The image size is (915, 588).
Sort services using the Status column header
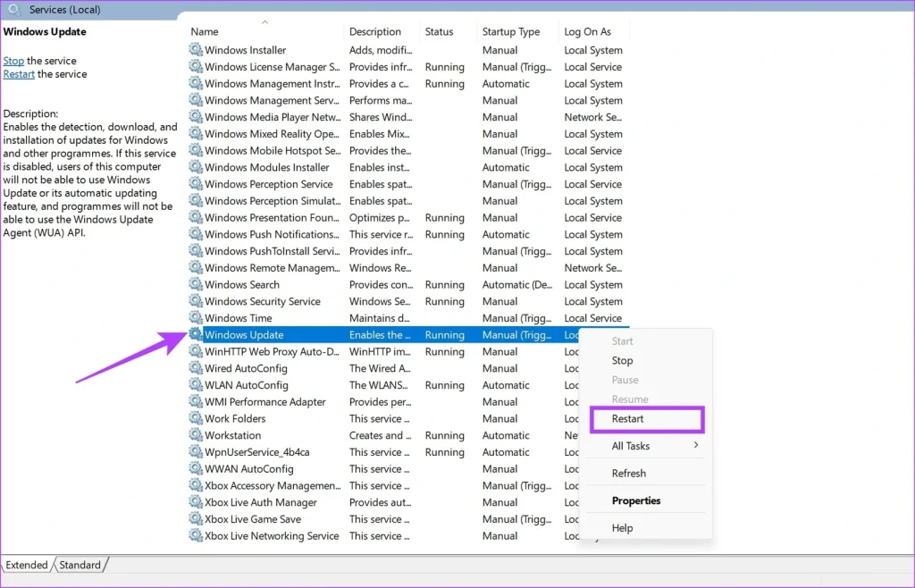(438, 30)
